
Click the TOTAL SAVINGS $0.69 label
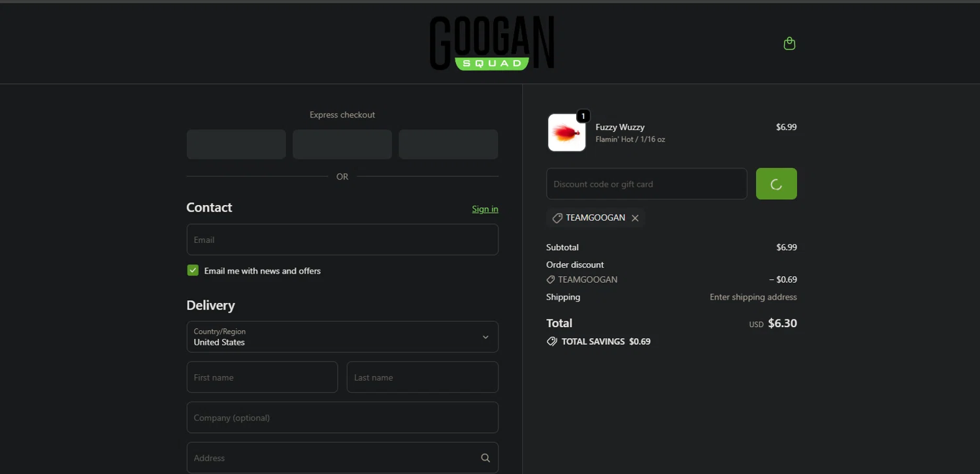606,341
